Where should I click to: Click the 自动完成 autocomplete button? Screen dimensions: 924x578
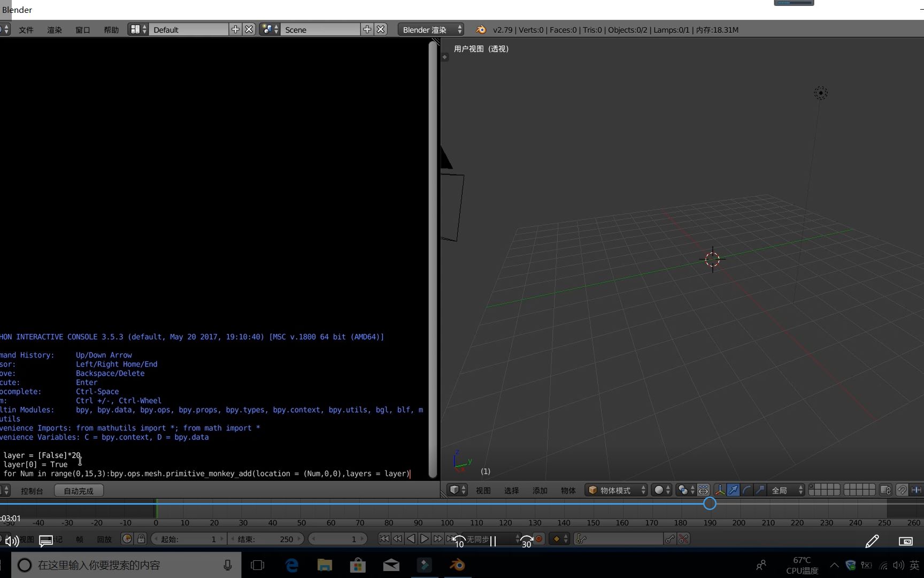(x=79, y=490)
